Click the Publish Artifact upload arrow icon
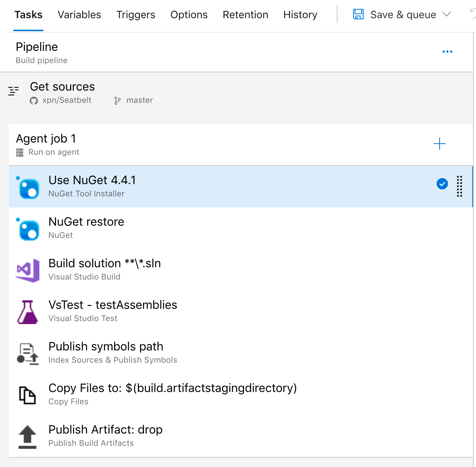The image size is (476, 467). [x=27, y=437]
